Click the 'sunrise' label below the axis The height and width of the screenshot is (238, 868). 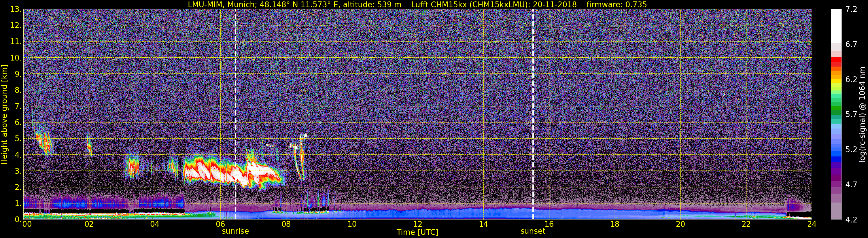click(235, 231)
